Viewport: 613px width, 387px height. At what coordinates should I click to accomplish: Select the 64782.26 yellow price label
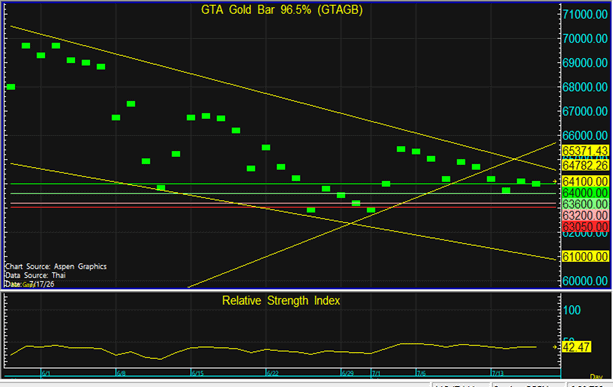(585, 165)
